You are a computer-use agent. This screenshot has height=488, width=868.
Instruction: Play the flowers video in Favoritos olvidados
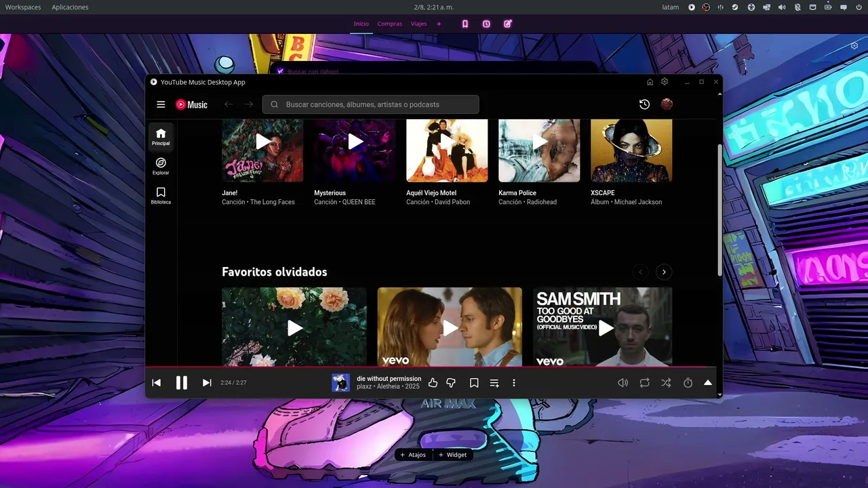294,327
